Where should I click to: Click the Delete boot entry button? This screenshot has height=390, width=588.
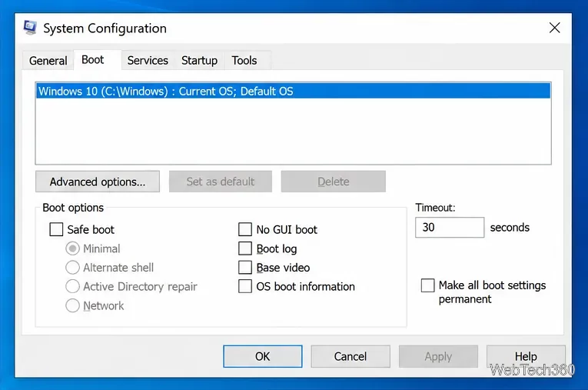(x=334, y=182)
